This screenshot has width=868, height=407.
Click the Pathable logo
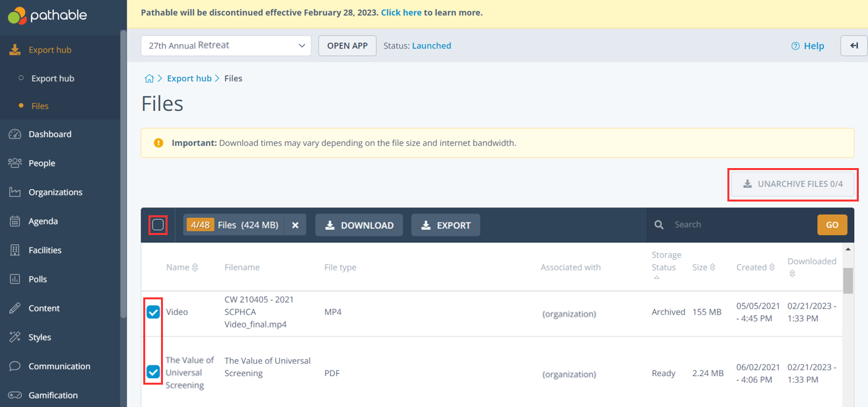(47, 15)
